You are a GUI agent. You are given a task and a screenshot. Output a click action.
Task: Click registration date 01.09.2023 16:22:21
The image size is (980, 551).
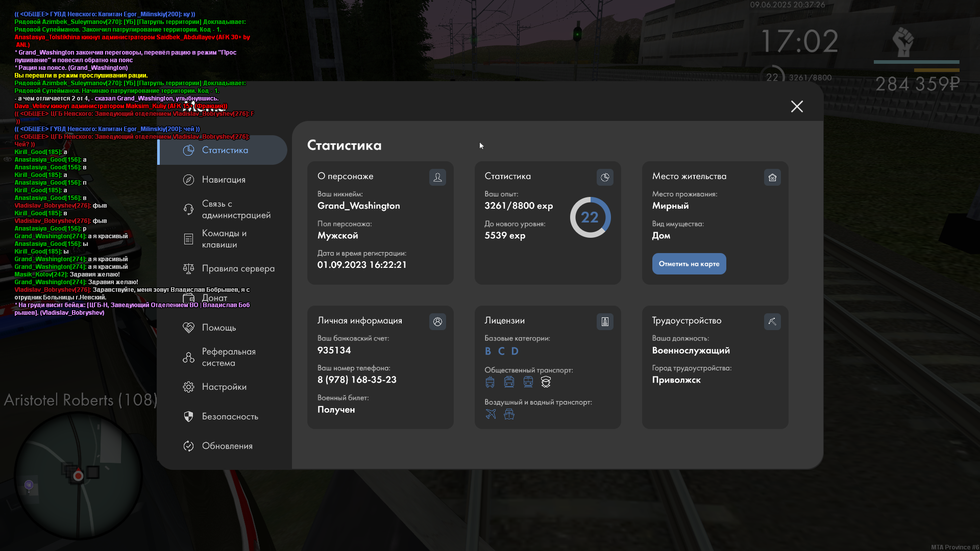pos(362,265)
